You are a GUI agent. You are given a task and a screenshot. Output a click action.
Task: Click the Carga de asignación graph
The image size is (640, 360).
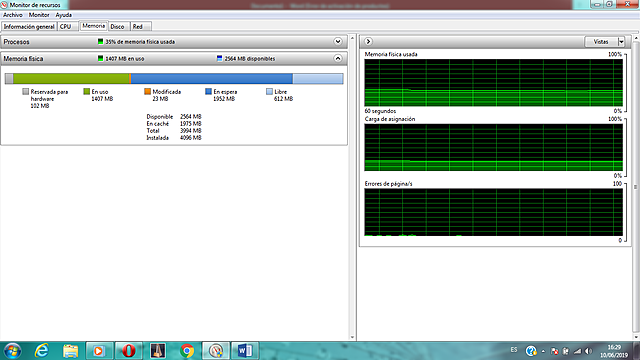click(x=493, y=147)
